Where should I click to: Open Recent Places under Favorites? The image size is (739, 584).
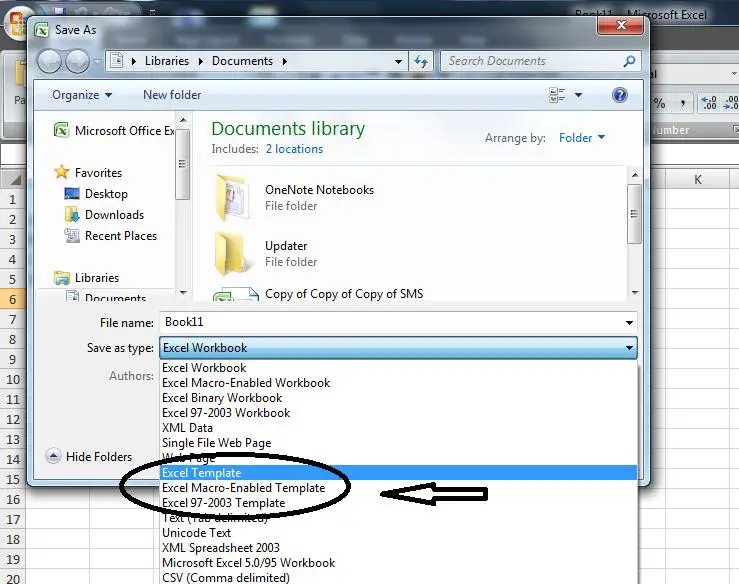pyautogui.click(x=111, y=236)
